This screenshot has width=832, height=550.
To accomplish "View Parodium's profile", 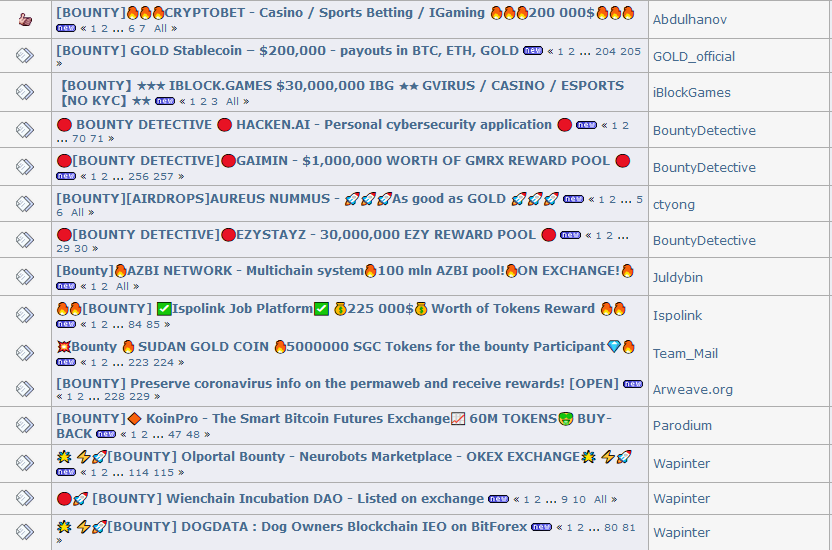I will (x=682, y=425).
